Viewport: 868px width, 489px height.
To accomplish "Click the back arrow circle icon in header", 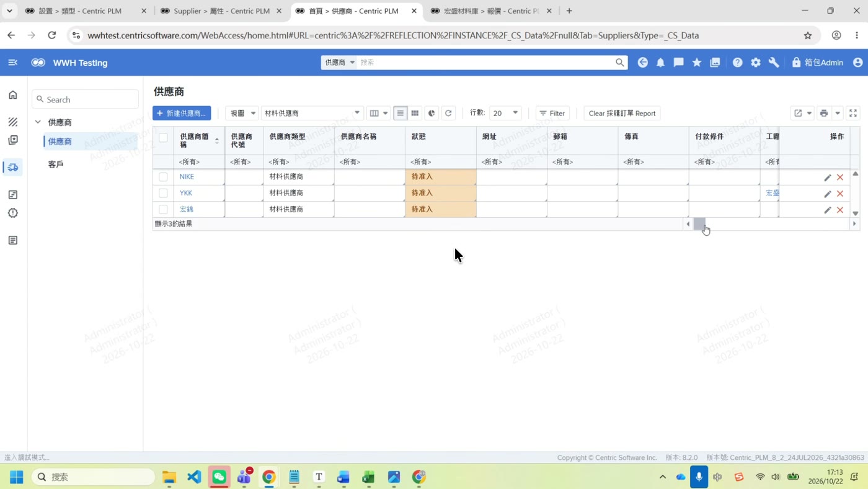I will tap(642, 63).
